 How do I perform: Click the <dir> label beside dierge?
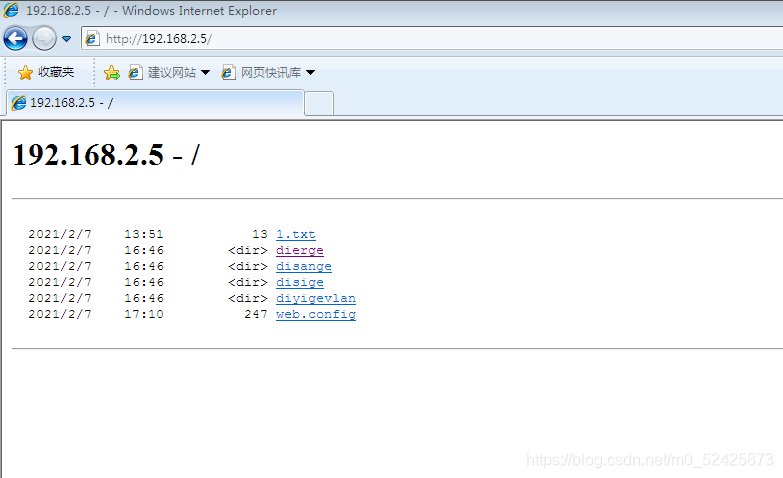tap(248, 250)
